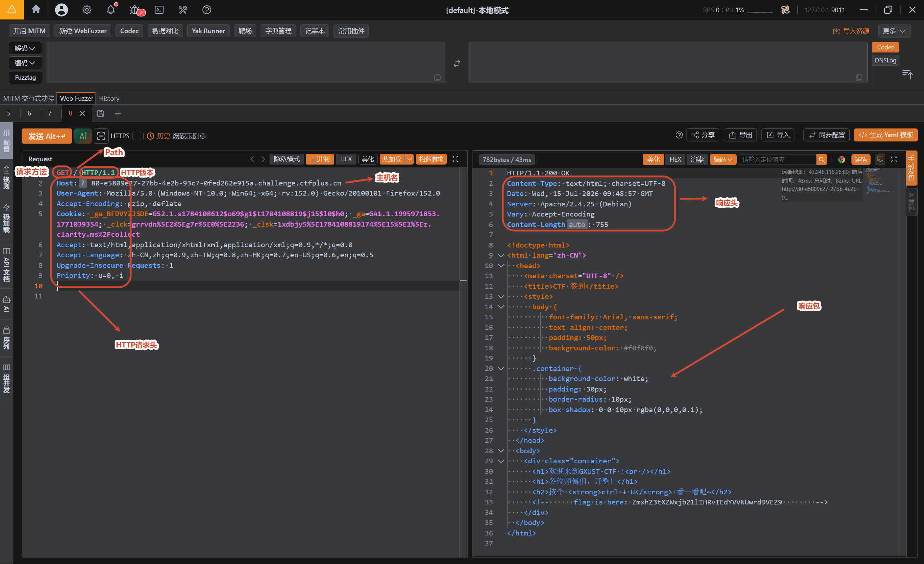This screenshot has height=564, width=924.
Task: Switch to the History tab
Action: [109, 98]
